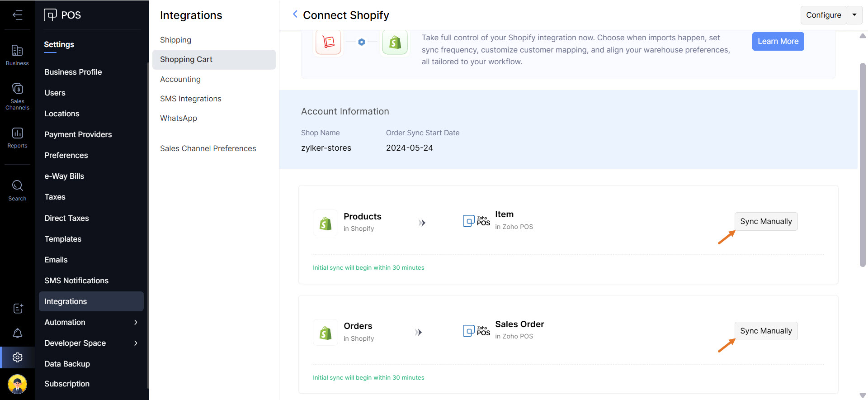The width and height of the screenshot is (868, 400).
Task: Select Accounting in Integrations list
Action: 180,79
